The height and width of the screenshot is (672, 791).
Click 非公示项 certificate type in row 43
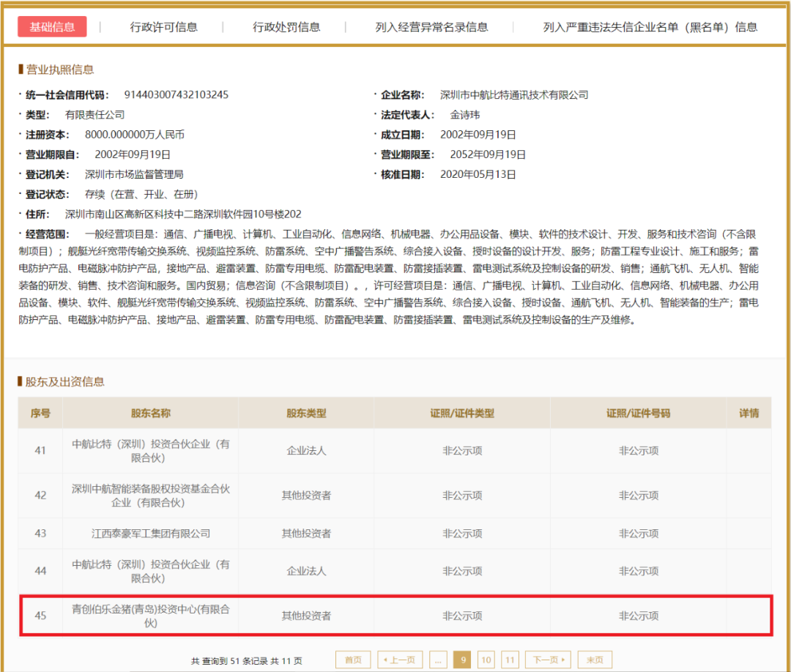462,534
